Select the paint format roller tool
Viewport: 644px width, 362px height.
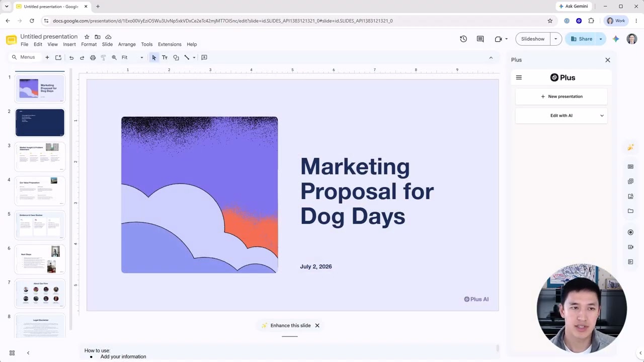pos(104,57)
